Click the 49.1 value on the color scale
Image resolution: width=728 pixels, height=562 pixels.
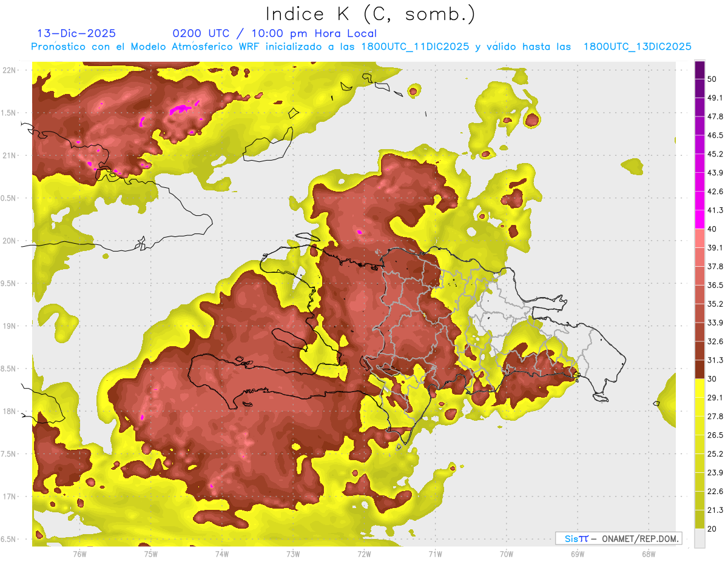click(x=715, y=98)
